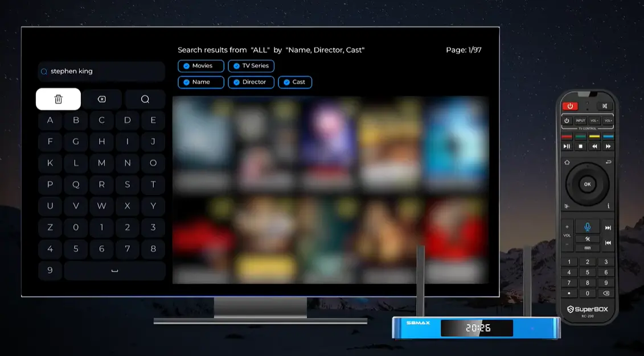Click the INPUT button on the remote
The width and height of the screenshot is (644, 356).
[x=580, y=121]
